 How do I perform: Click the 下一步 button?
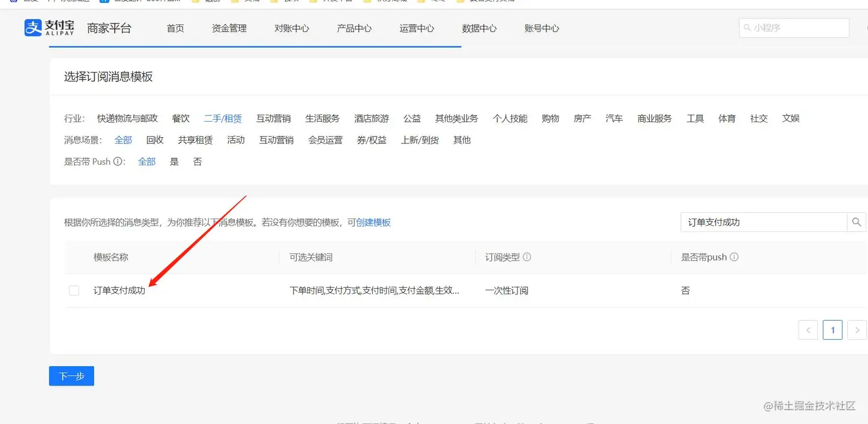(72, 376)
